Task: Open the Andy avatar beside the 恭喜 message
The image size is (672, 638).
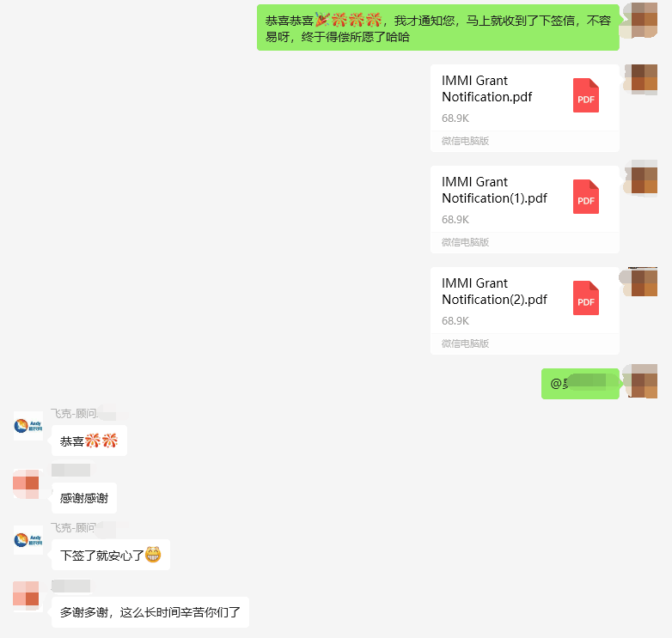Action: 28,426
